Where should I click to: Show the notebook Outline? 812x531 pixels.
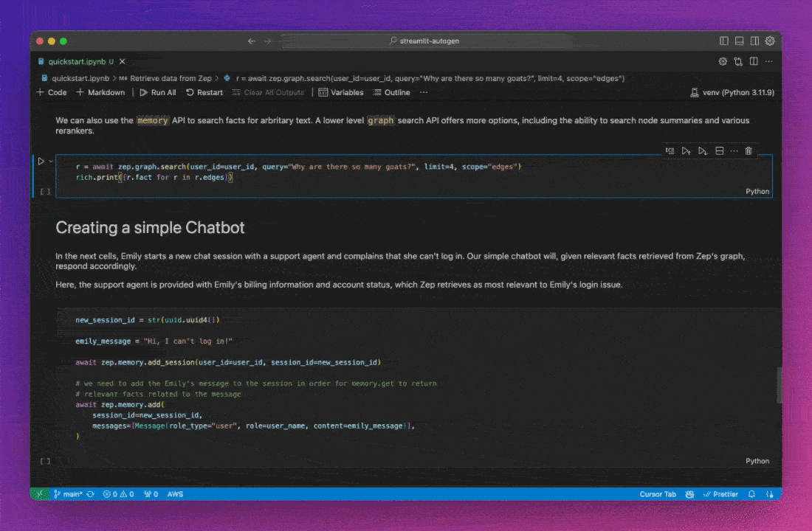tap(391, 93)
